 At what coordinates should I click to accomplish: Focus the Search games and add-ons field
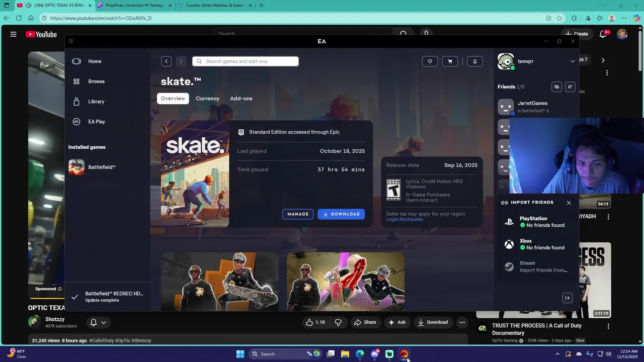246,61
